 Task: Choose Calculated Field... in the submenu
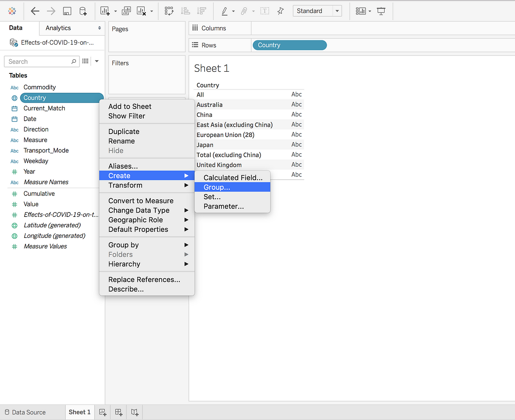coord(232,177)
